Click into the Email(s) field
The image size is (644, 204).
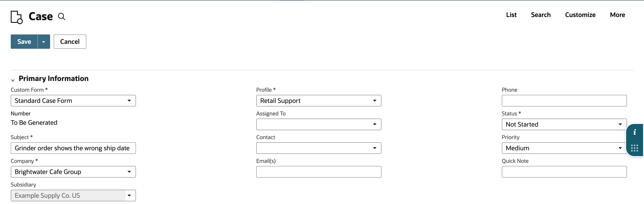[318, 172]
